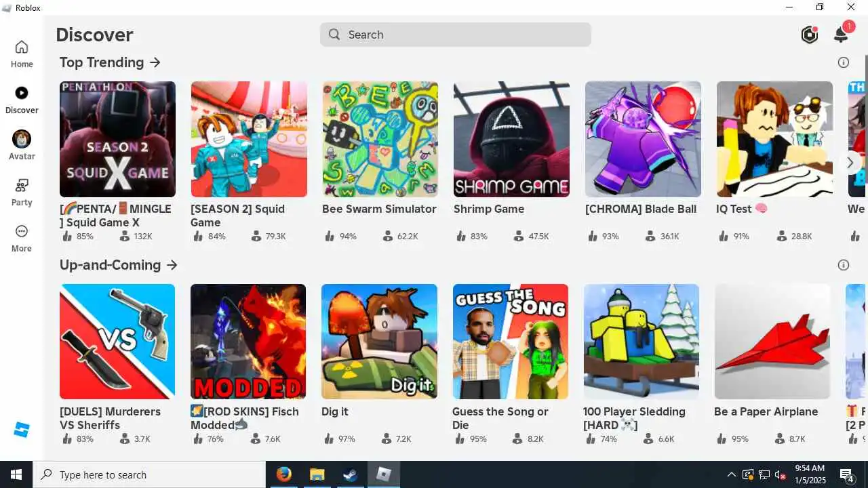Click the Avatar label in sidebar
This screenshot has width=868, height=488.
(x=22, y=157)
